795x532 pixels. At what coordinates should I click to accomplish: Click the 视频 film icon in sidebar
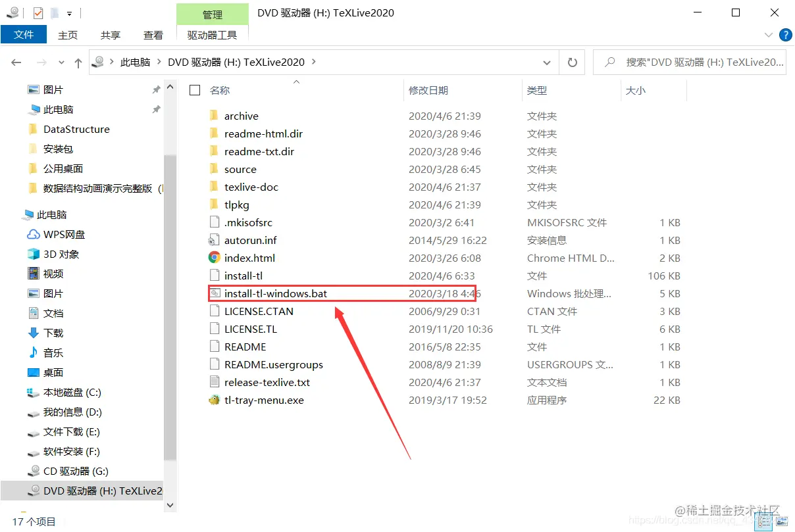34,274
